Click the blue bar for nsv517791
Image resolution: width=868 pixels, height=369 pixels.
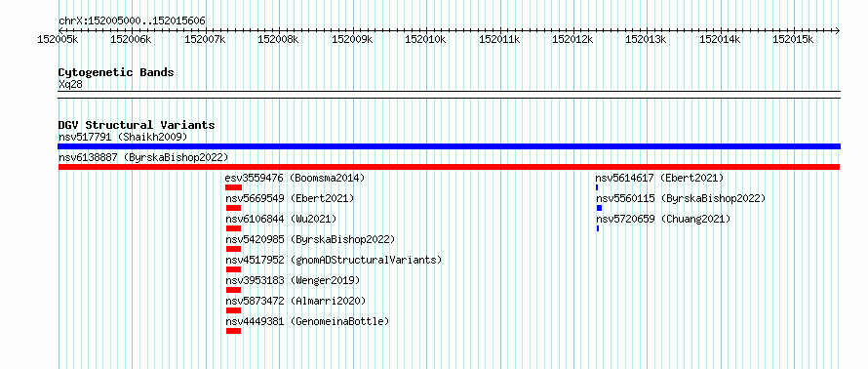click(x=449, y=146)
